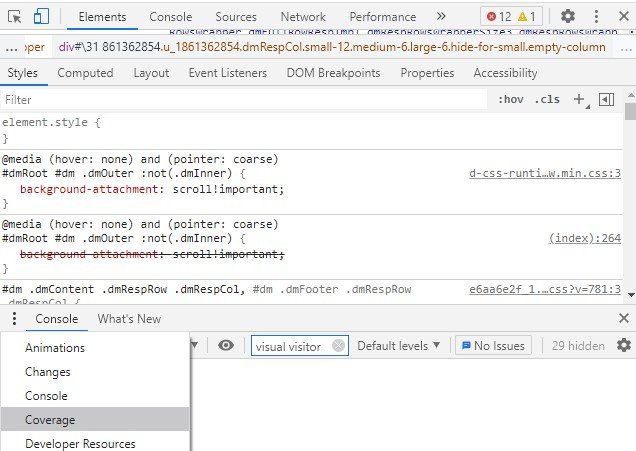Click the 12 errors counter

pos(499,17)
